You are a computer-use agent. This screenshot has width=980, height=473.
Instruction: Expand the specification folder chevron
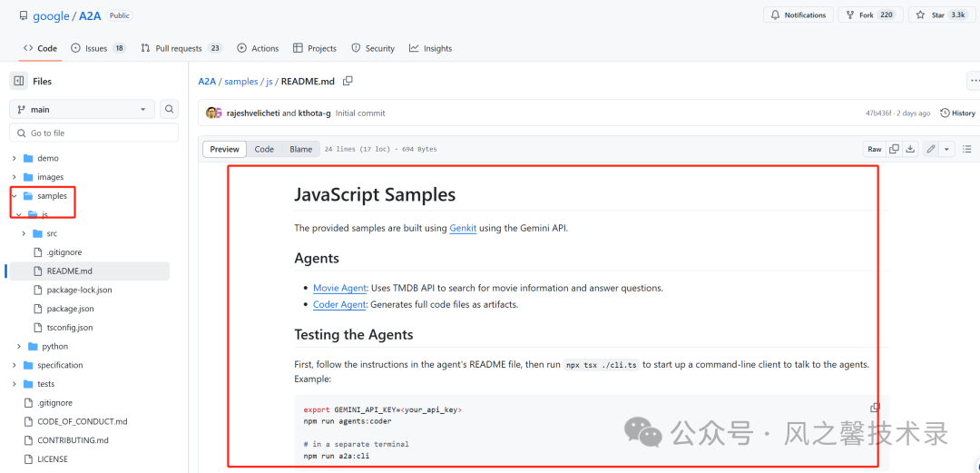[14, 365]
